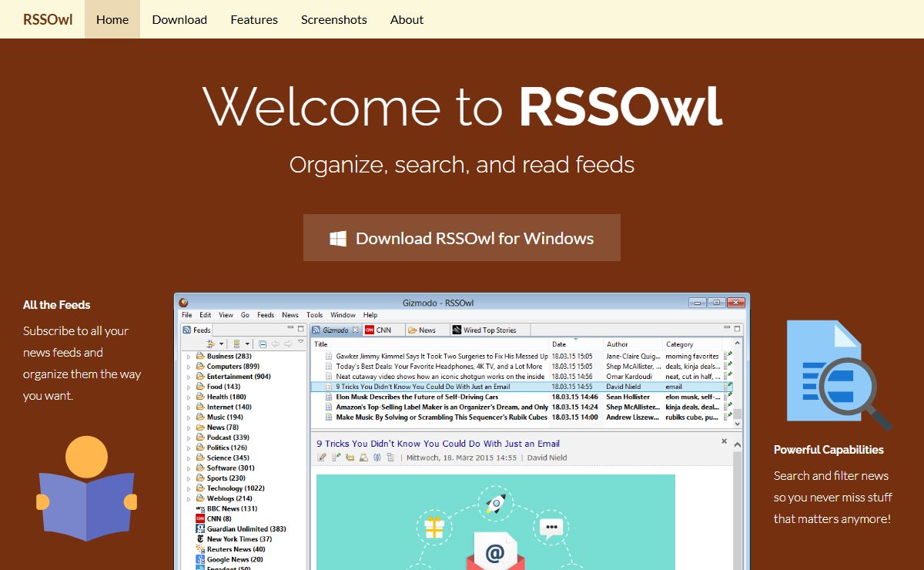Image resolution: width=924 pixels, height=570 pixels.
Task: Click the RSSOwl brand link
Action: pos(48,19)
